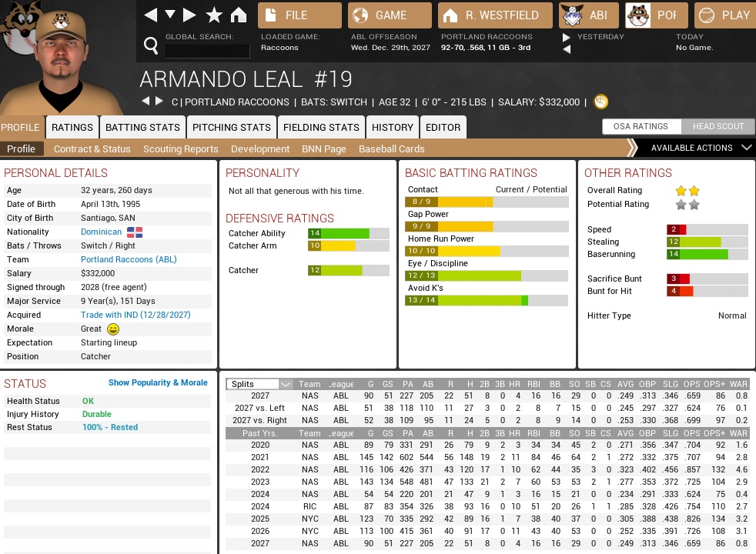Open the Batting Stats tab

coord(142,127)
